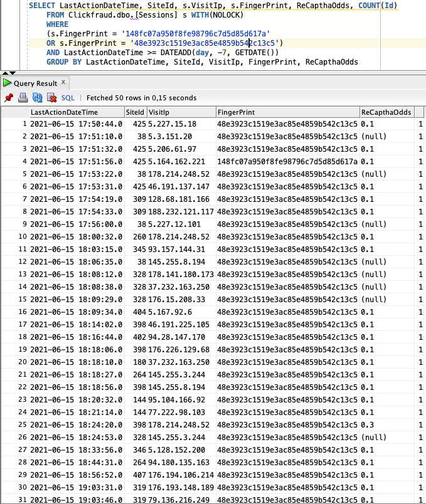This screenshot has height=504, width=426.
Task: Pin the Query Result panel
Action: 9,98
